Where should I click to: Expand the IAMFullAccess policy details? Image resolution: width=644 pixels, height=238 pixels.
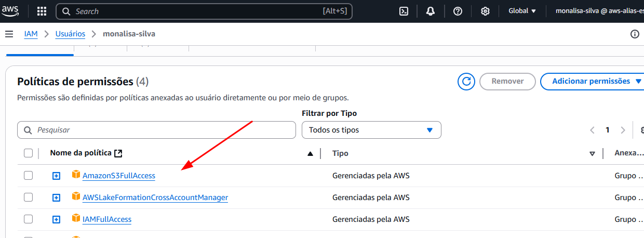pos(56,219)
